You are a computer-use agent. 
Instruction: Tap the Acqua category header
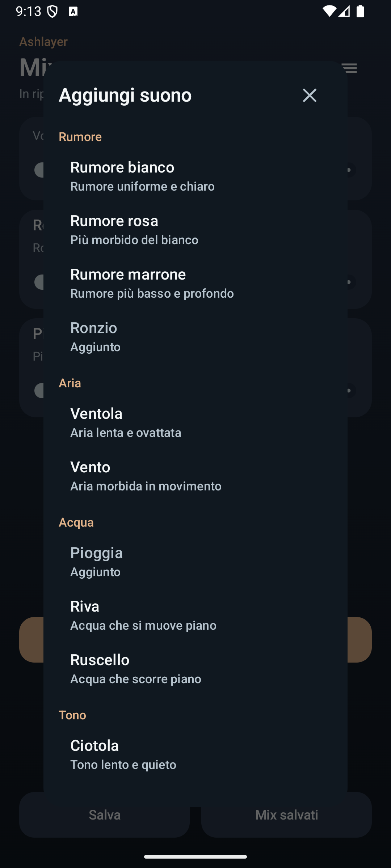coord(76,522)
